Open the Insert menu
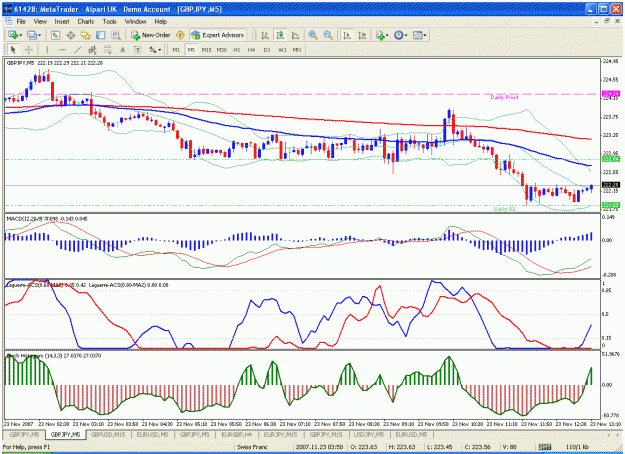This screenshot has height=454, width=625. pos(62,22)
